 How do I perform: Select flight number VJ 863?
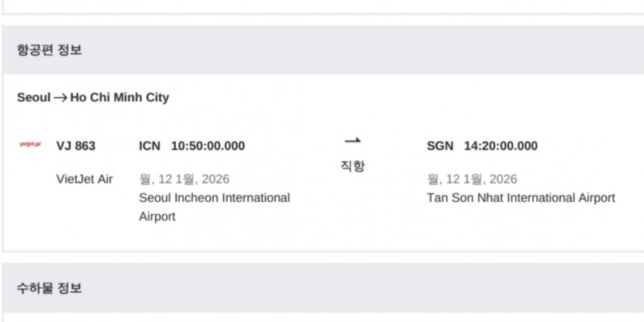pos(76,146)
